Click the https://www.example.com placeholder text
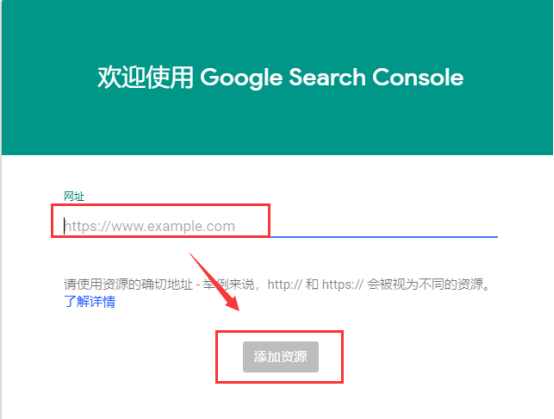The width and height of the screenshot is (554, 419). [x=150, y=226]
